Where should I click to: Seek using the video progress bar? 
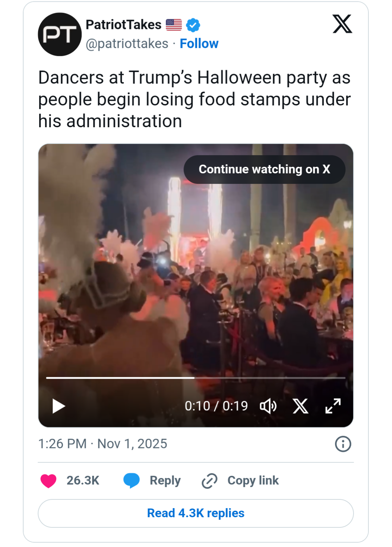[195, 378]
